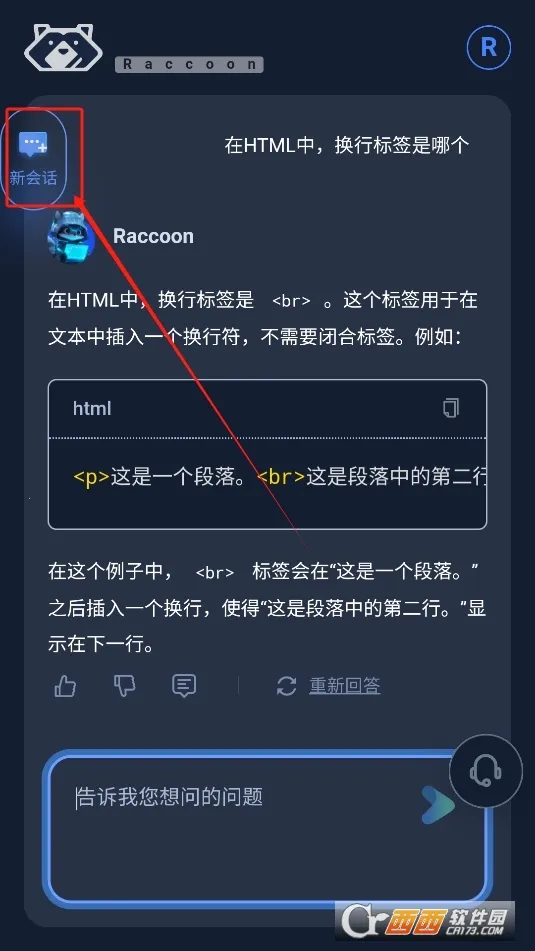Click the inline <br> code after 换行标签是

click(x=291, y=301)
